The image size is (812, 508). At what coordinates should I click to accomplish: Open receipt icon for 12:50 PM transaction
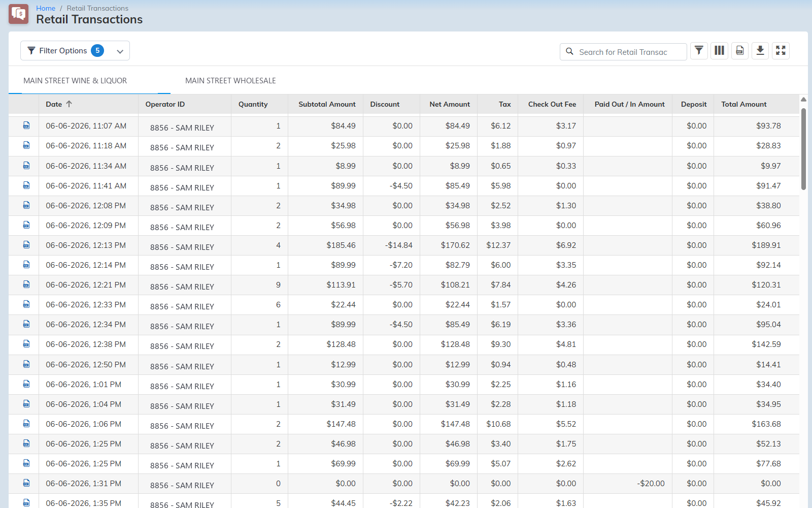point(26,364)
